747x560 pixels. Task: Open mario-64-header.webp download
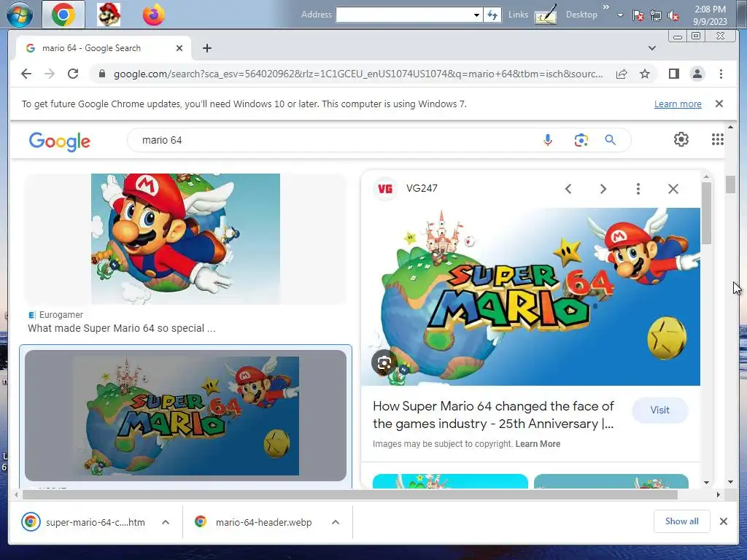(x=253, y=522)
